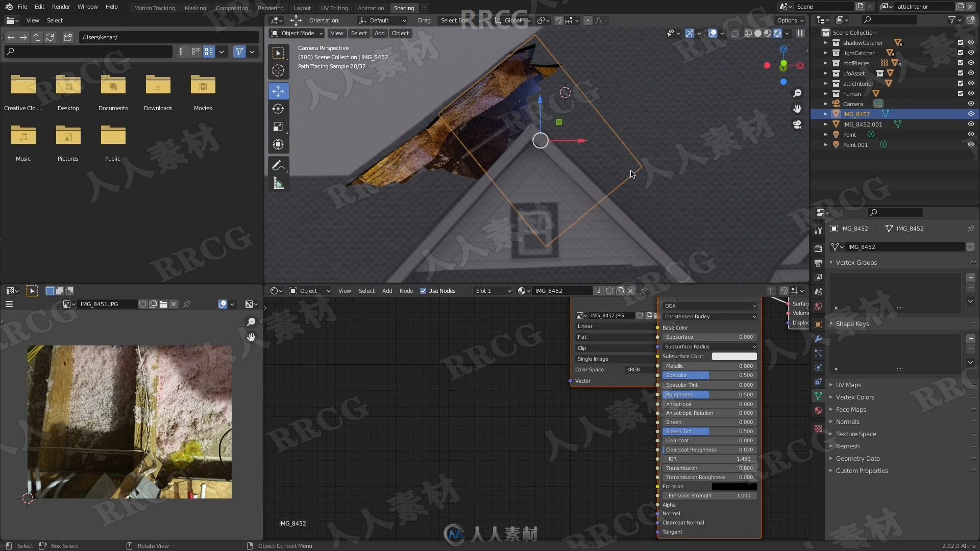Hide the Camera object in viewport
The image size is (980, 551).
pyautogui.click(x=971, y=104)
